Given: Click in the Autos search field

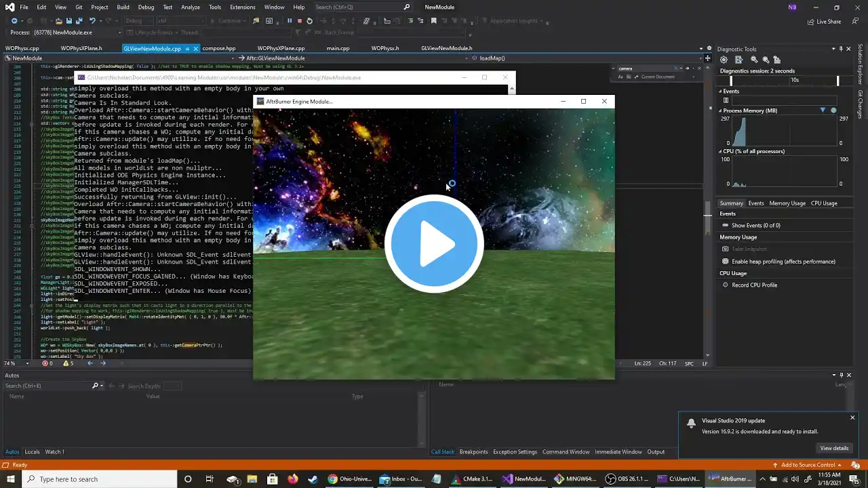Looking at the screenshot, I should [x=47, y=386].
